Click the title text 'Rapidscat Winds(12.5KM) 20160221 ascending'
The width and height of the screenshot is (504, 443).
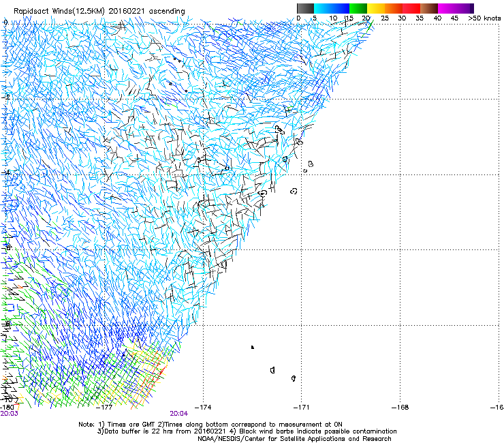[x=99, y=12]
